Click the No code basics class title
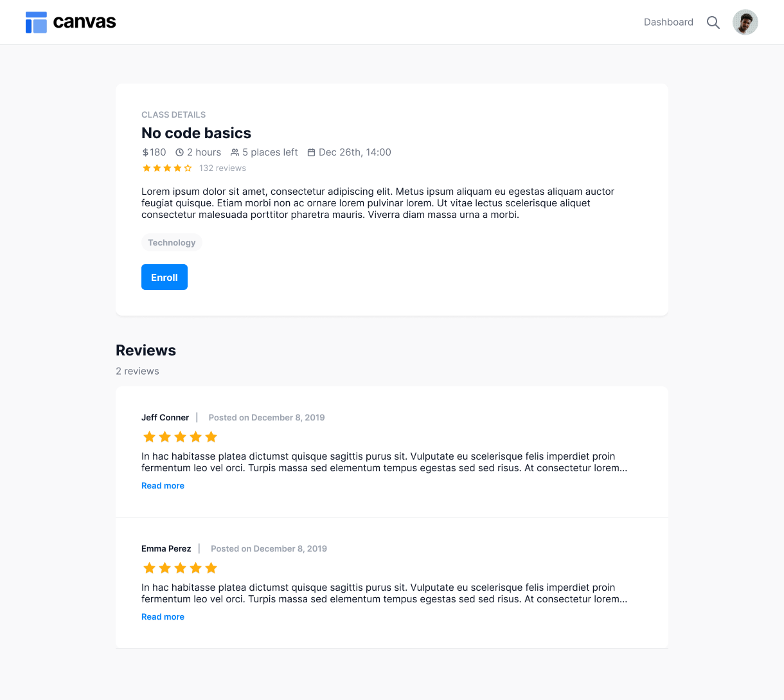Screen dimensions: 784x700 196,133
